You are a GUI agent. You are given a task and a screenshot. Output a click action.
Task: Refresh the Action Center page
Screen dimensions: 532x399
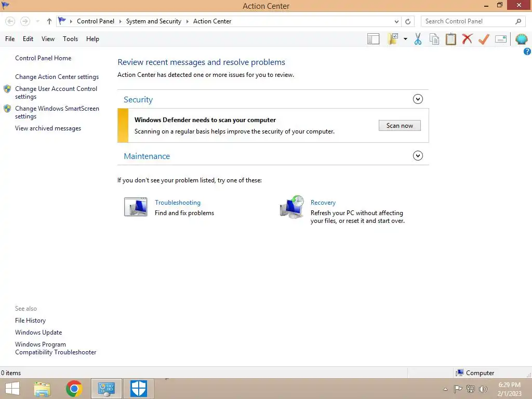[x=408, y=21]
